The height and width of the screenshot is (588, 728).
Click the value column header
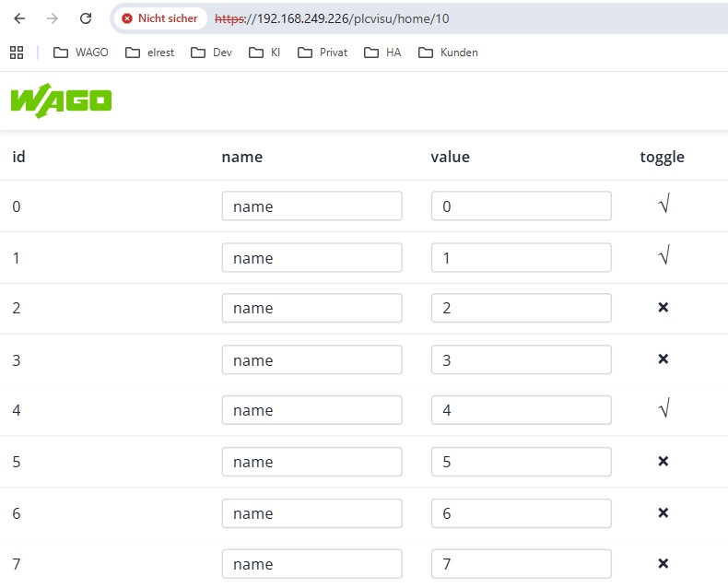pyautogui.click(x=450, y=157)
